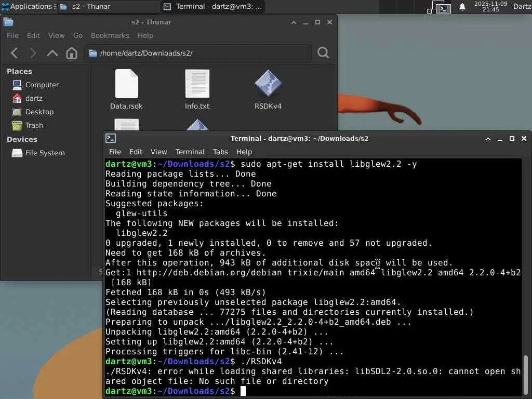Image resolution: width=532 pixels, height=399 pixels.
Task: Click the date and time clock
Action: tap(490, 6)
